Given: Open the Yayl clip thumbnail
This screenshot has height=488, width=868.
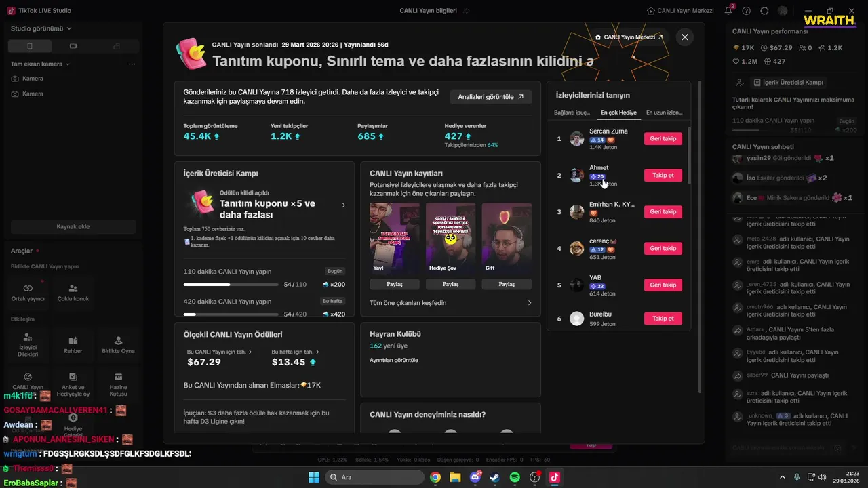Looking at the screenshot, I should pyautogui.click(x=395, y=237).
